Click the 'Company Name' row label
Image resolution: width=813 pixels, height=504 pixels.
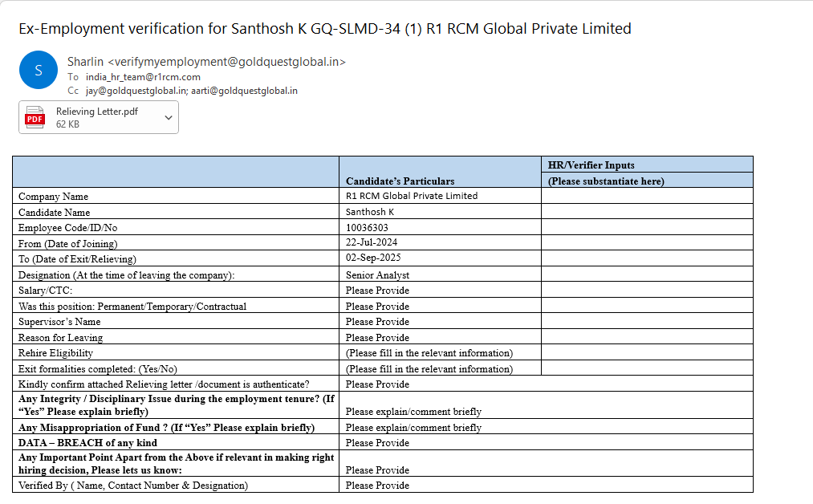53,197
